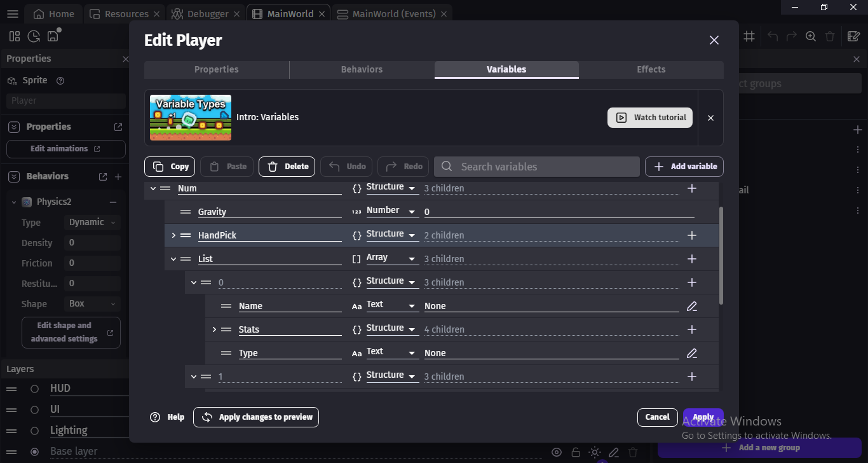Click the zoom magnifier icon in toolbar
The height and width of the screenshot is (463, 868).
[x=810, y=36]
